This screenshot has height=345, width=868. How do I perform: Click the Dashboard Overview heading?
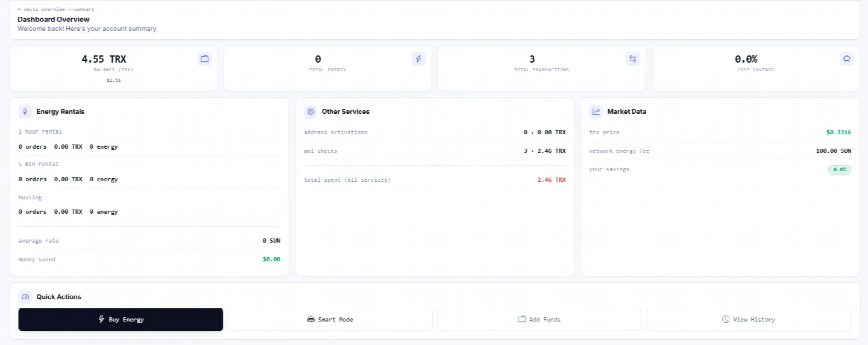pos(54,19)
